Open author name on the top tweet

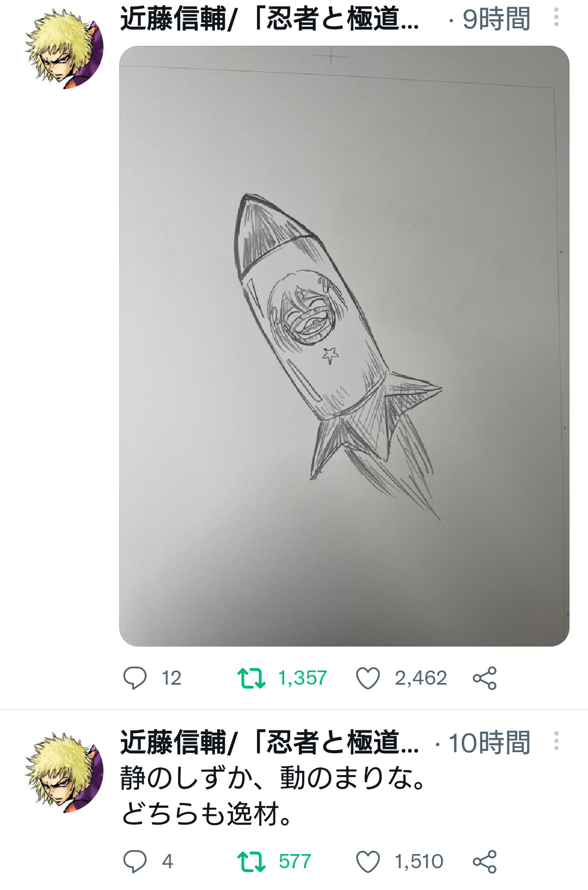269,19
